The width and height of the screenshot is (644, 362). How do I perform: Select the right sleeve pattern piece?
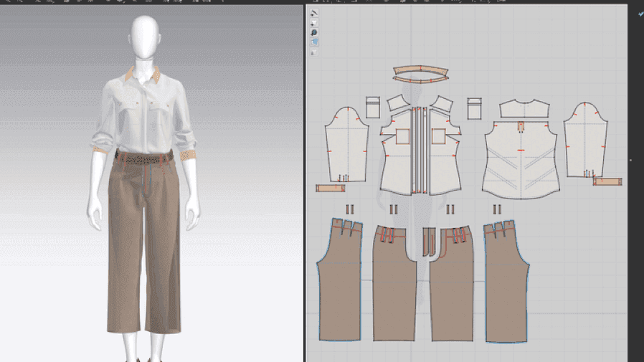585,140
